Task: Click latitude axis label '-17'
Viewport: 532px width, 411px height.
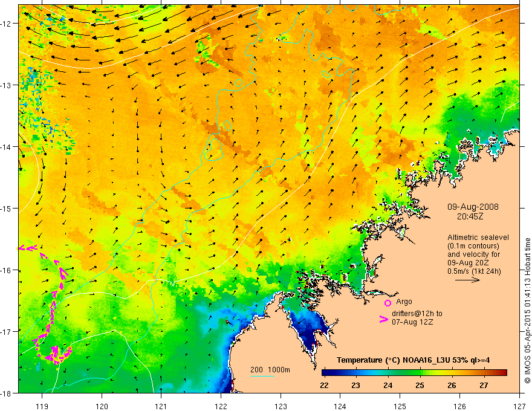Action: pyautogui.click(x=7, y=331)
